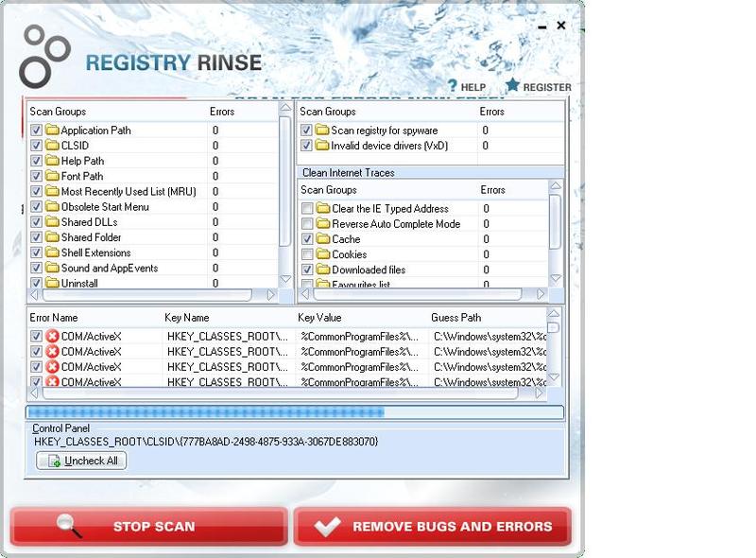Screen dimensions: 756x558
Task: Click the down arrow of error list scrollbar
Action: pyautogui.click(x=554, y=377)
